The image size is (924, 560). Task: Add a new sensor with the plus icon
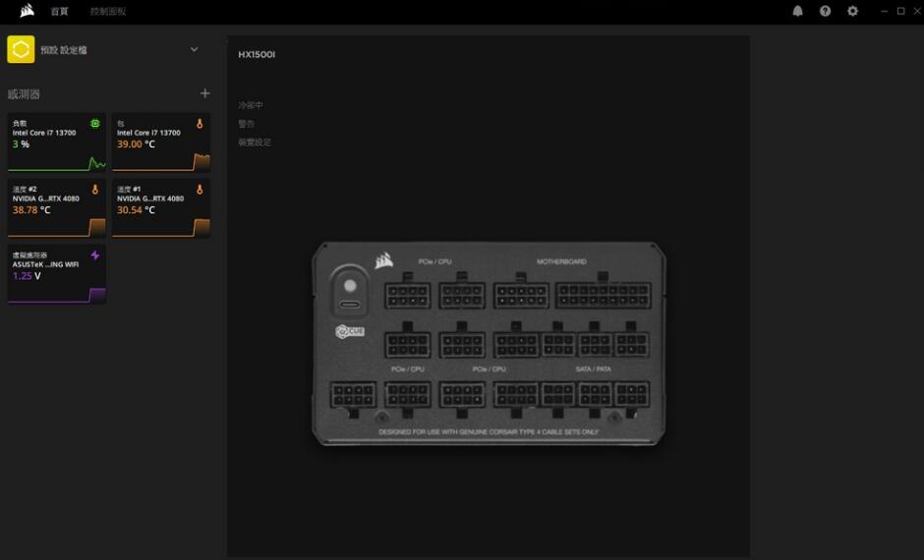click(204, 93)
